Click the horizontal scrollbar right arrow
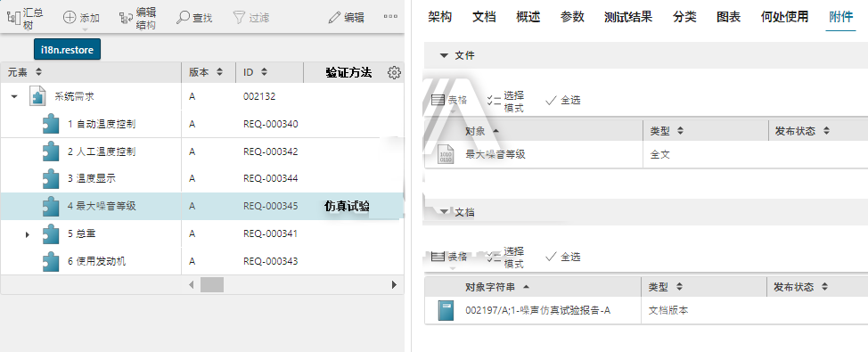This screenshot has height=352, width=868. point(394,285)
